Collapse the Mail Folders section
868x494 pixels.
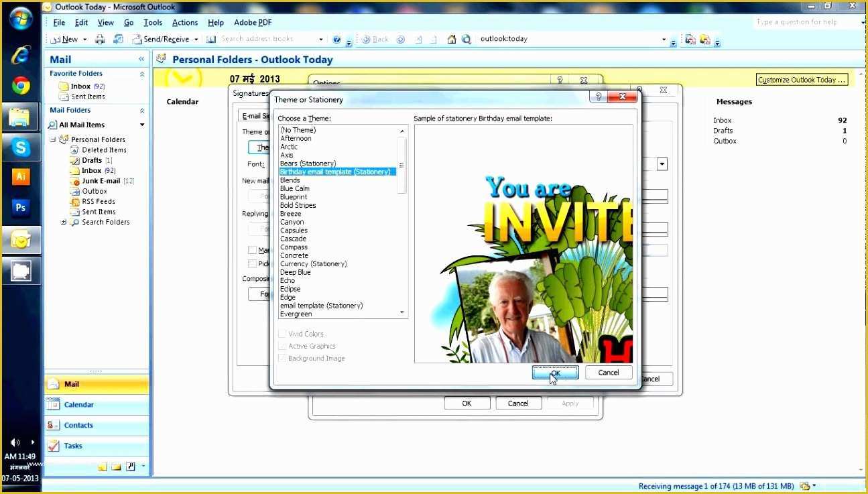[141, 111]
